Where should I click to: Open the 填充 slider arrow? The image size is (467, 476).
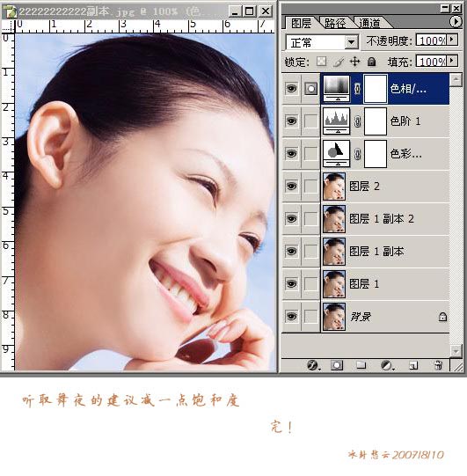pyautogui.click(x=452, y=61)
